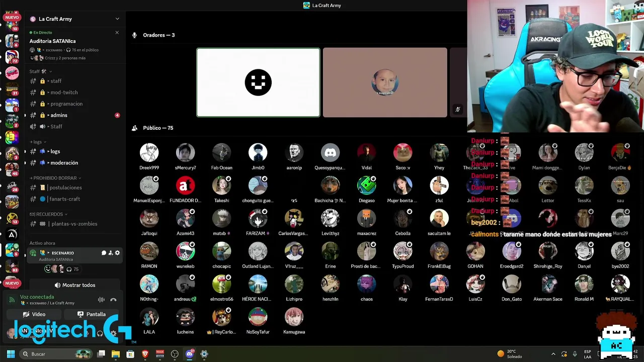Open FUNDADOR D... audience avatar
Viewport: 644px width, 362px height.
click(186, 186)
